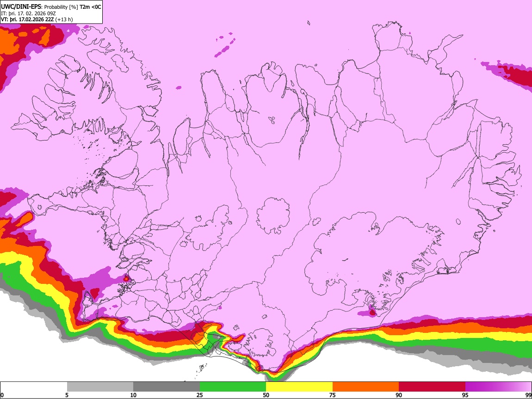Select the orange 75-90 legend swatch
Screen dimensions: 532x399
(365, 387)
